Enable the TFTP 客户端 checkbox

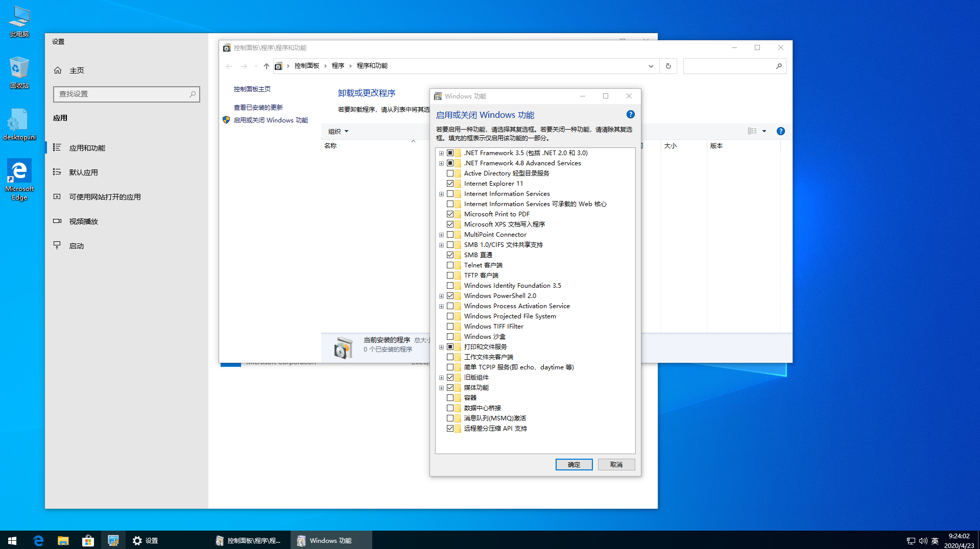[450, 276]
